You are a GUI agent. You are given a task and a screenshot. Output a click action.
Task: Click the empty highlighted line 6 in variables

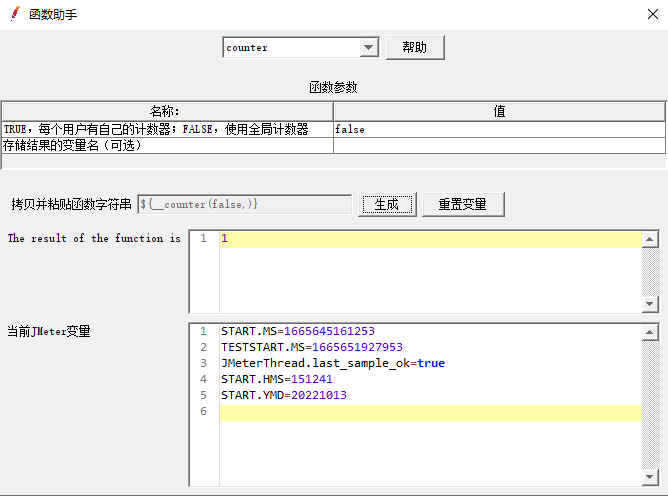pyautogui.click(x=431, y=412)
